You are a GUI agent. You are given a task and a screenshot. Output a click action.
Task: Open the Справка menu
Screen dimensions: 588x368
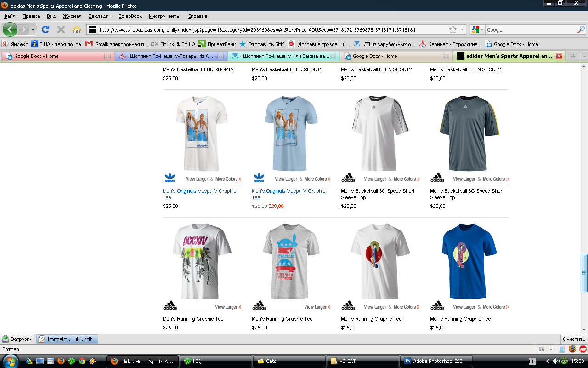198,16
